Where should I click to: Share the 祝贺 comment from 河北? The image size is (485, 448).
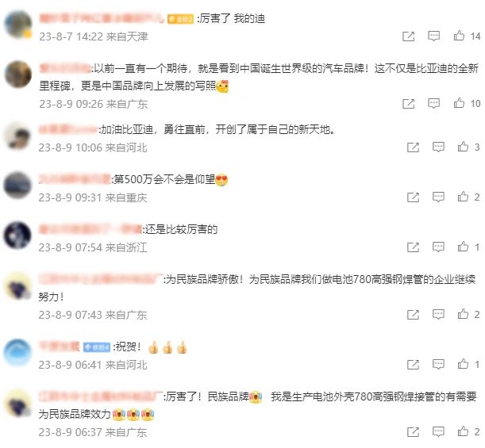pos(413,365)
